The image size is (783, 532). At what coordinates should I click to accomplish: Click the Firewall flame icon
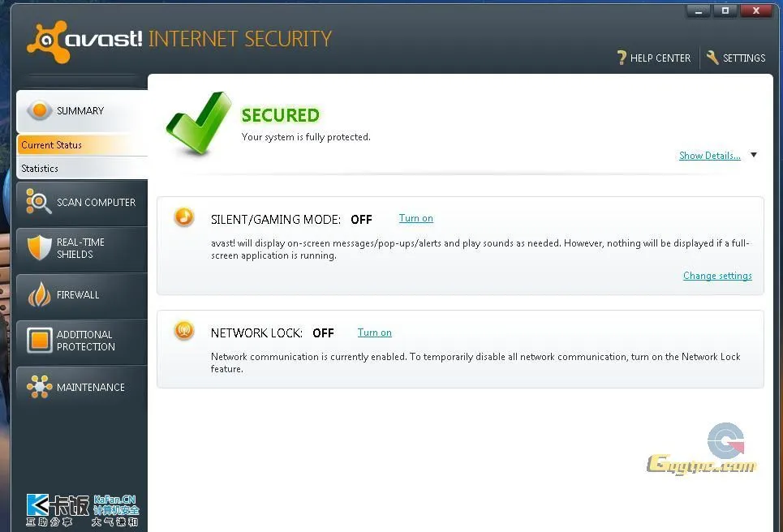pyautogui.click(x=39, y=294)
